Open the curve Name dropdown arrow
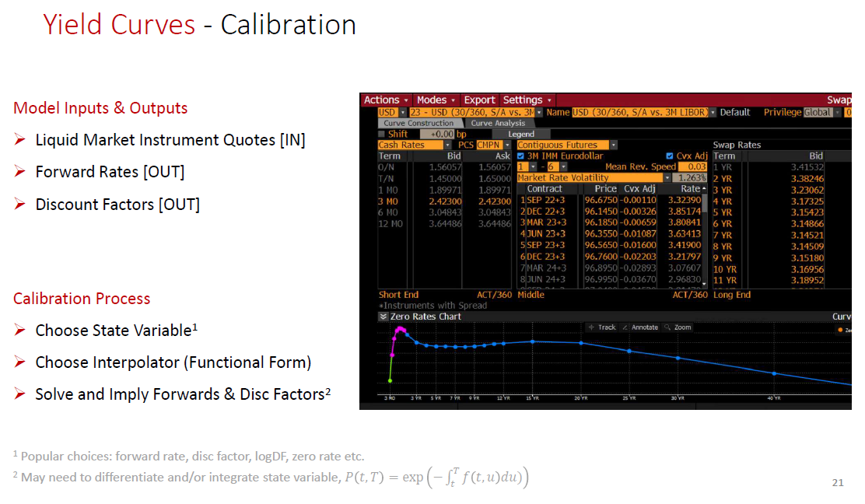 point(713,113)
